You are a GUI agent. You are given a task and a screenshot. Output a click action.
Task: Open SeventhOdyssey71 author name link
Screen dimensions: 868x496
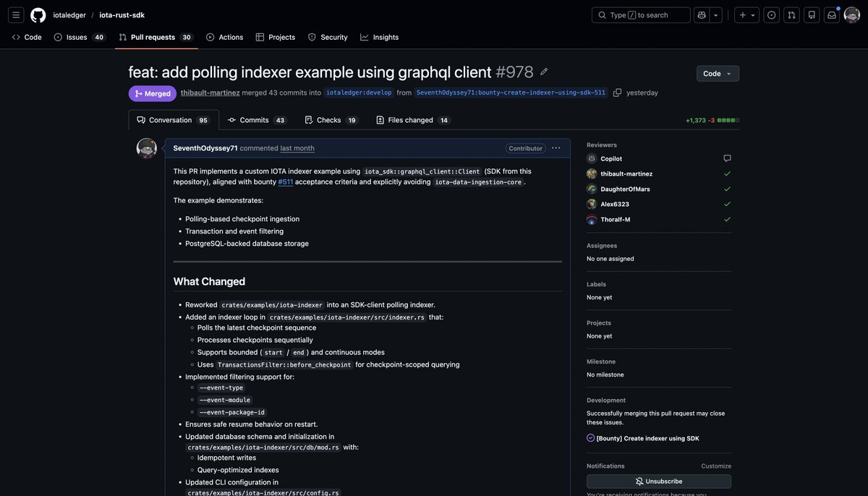pyautogui.click(x=205, y=148)
